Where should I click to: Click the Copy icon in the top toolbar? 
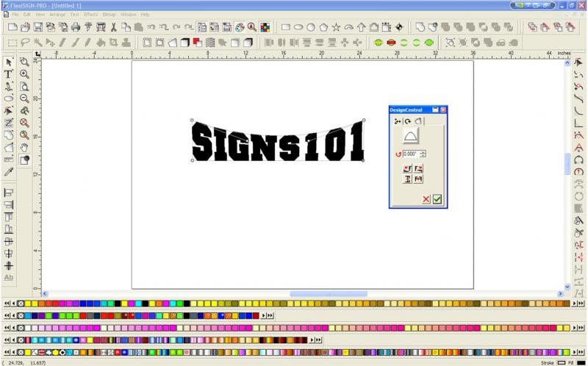point(126,27)
